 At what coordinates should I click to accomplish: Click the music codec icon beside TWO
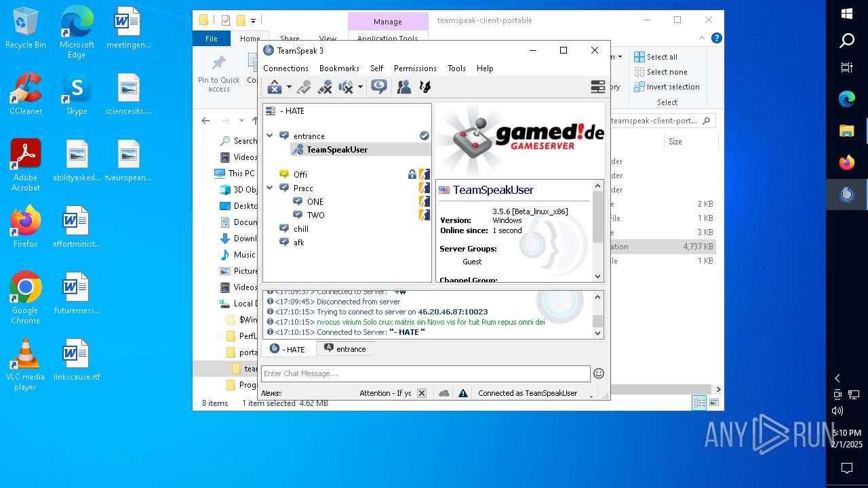[x=425, y=215]
